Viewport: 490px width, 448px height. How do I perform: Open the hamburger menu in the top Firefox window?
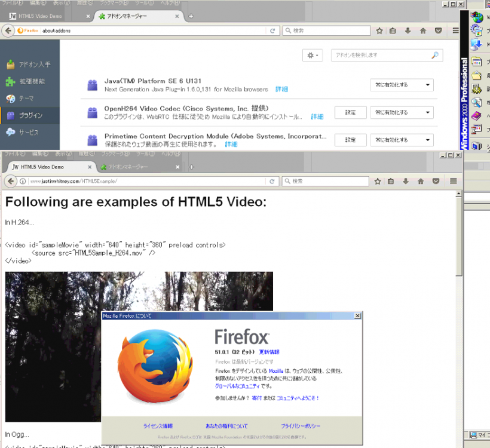tap(454, 30)
